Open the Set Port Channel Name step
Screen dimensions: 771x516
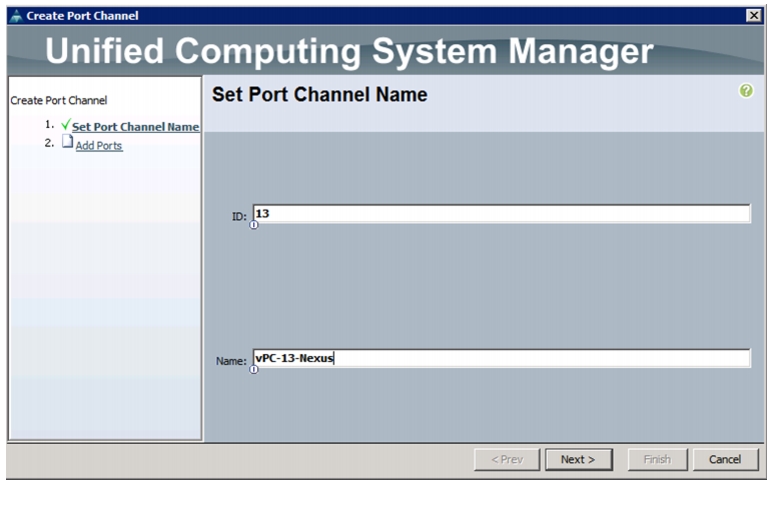(136, 127)
